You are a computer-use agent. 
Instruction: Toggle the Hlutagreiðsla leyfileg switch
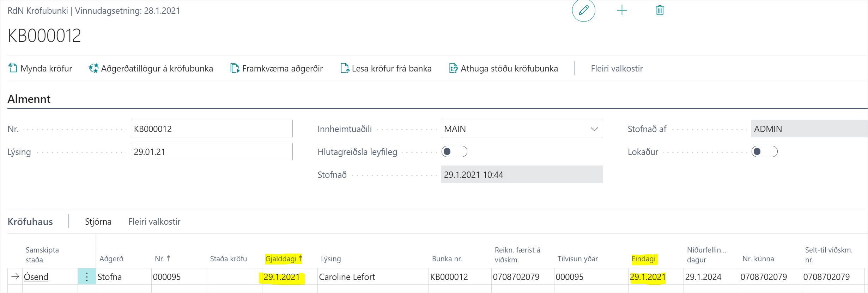click(454, 152)
